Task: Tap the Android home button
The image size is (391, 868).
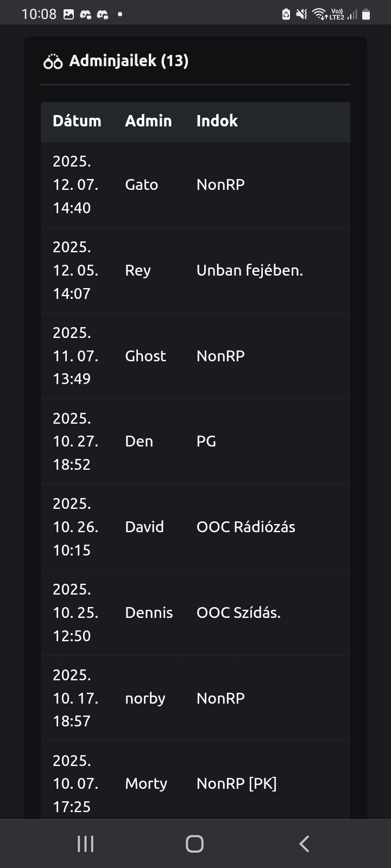Action: tap(194, 844)
